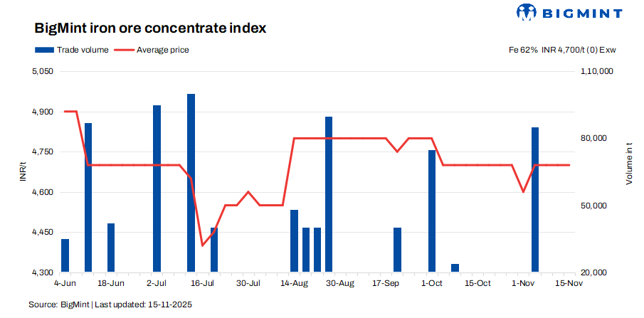Image resolution: width=644 pixels, height=318 pixels.
Task: Toggle the Average price legend label
Action: pos(163,50)
